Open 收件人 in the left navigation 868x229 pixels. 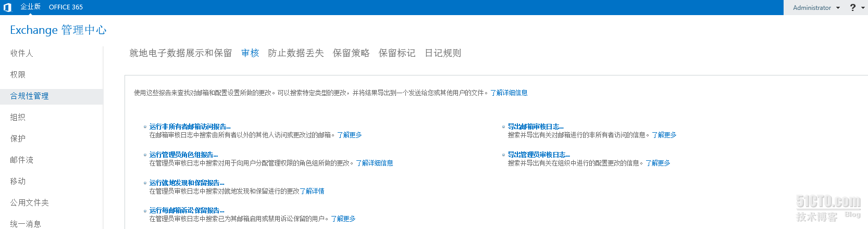click(21, 53)
